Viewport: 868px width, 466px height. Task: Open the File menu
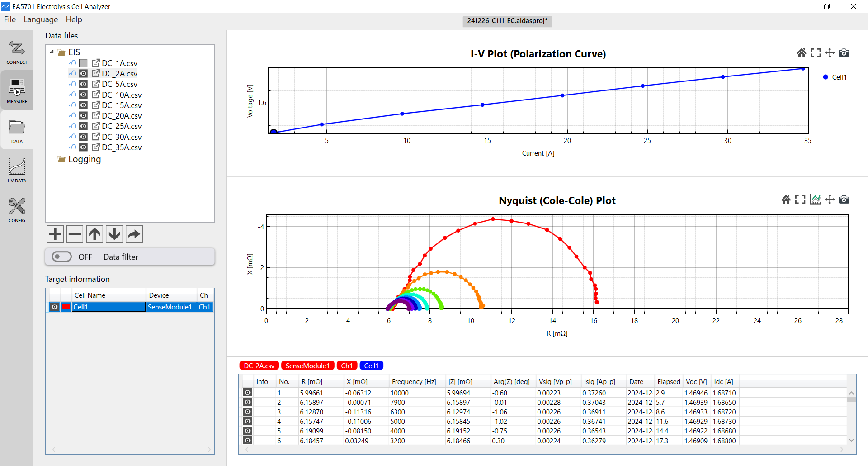pyautogui.click(x=10, y=19)
